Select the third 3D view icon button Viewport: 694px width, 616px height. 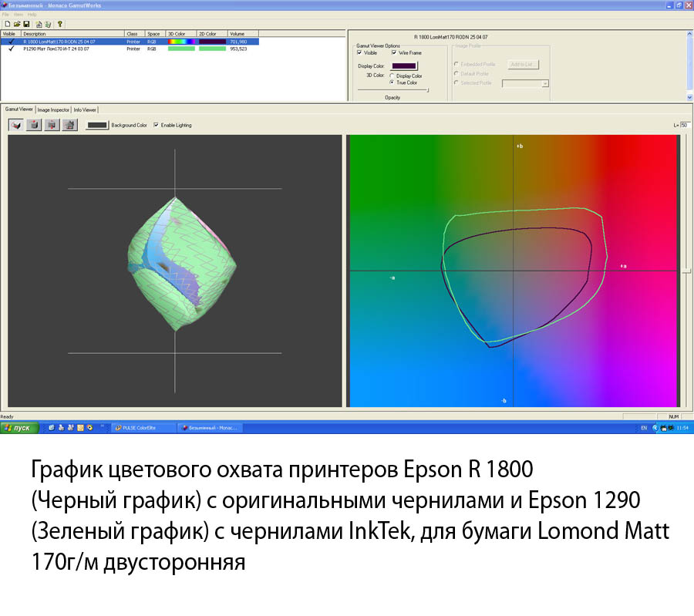click(52, 125)
